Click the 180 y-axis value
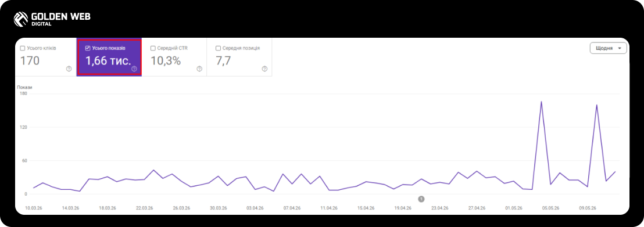Image resolution: width=644 pixels, height=227 pixels. point(23,94)
